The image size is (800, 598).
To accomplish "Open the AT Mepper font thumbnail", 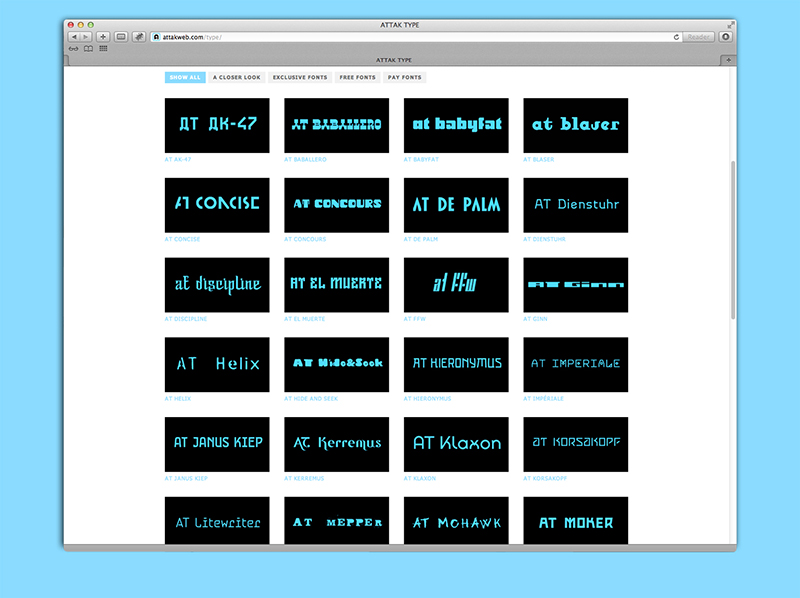I will coord(336,520).
